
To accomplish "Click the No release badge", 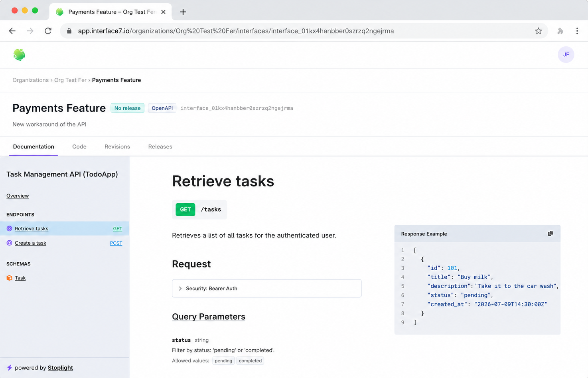I will (127, 108).
